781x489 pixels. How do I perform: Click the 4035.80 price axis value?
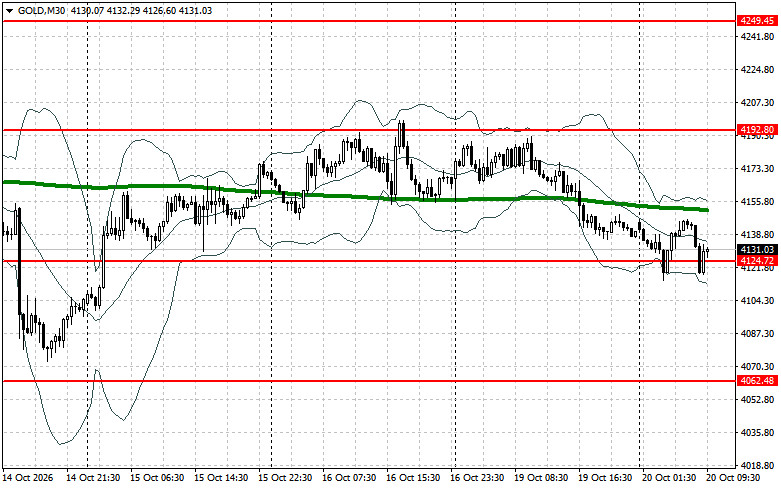pyautogui.click(x=757, y=433)
